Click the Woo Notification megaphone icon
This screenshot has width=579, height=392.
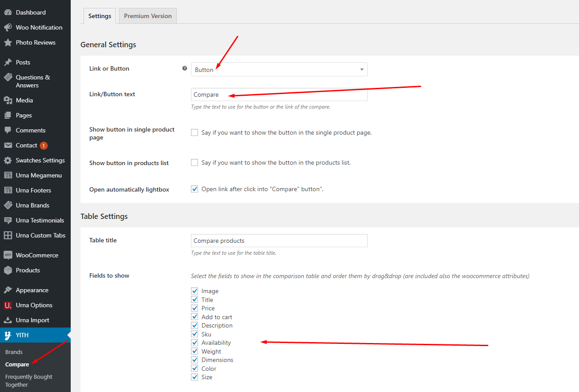tap(8, 27)
